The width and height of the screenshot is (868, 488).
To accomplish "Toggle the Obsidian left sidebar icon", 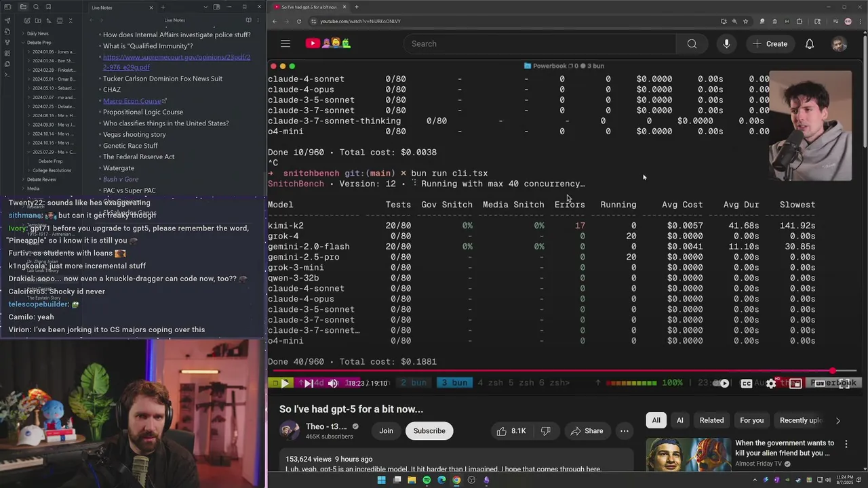I will coord(7,7).
